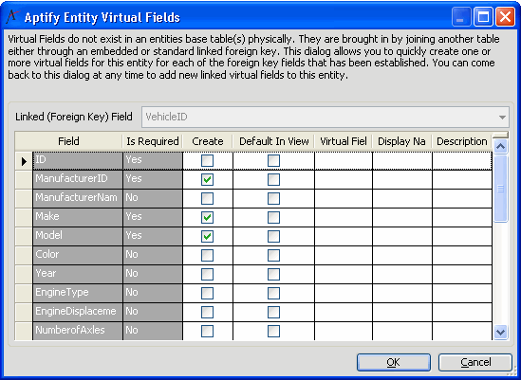Check the Create box for ID
Screen dimensions: 528x387
coord(207,161)
